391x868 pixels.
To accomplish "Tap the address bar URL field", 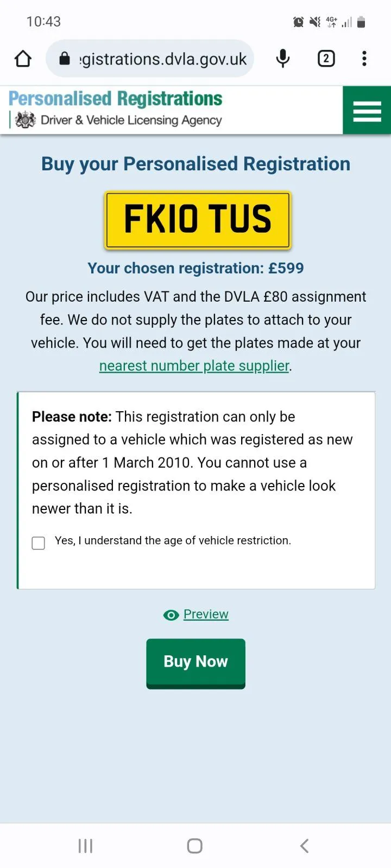I will coord(163,59).
